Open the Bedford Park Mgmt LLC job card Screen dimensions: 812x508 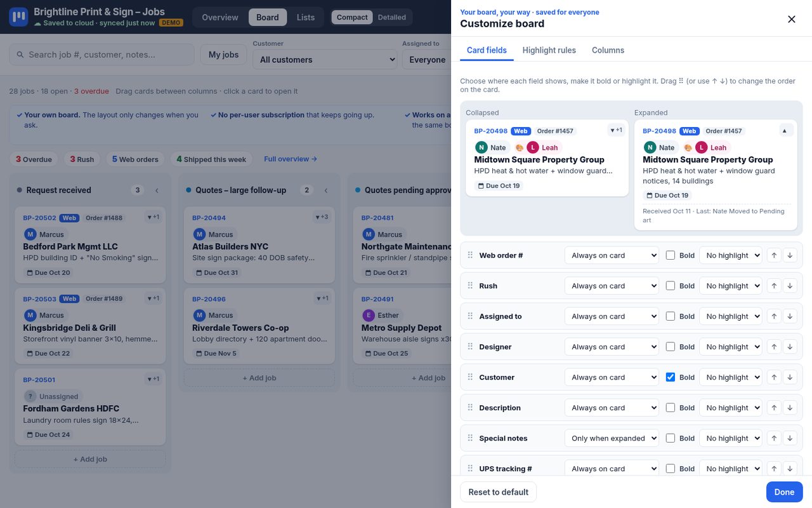(90, 245)
